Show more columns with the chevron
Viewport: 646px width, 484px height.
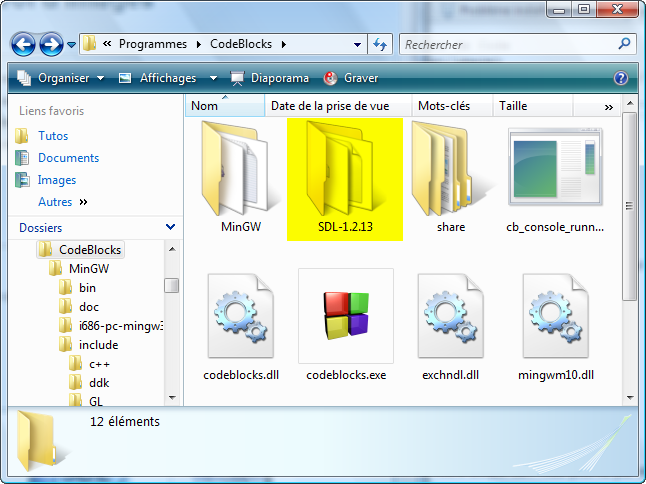click(x=609, y=108)
